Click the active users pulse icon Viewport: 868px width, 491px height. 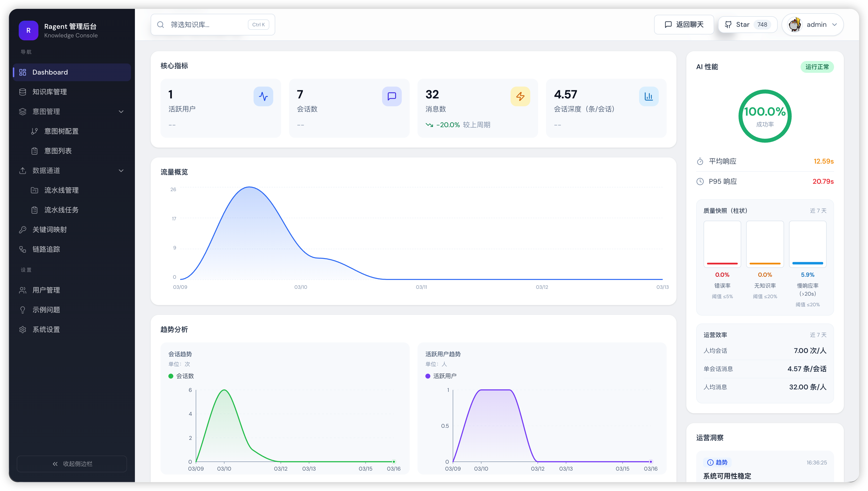pos(263,96)
